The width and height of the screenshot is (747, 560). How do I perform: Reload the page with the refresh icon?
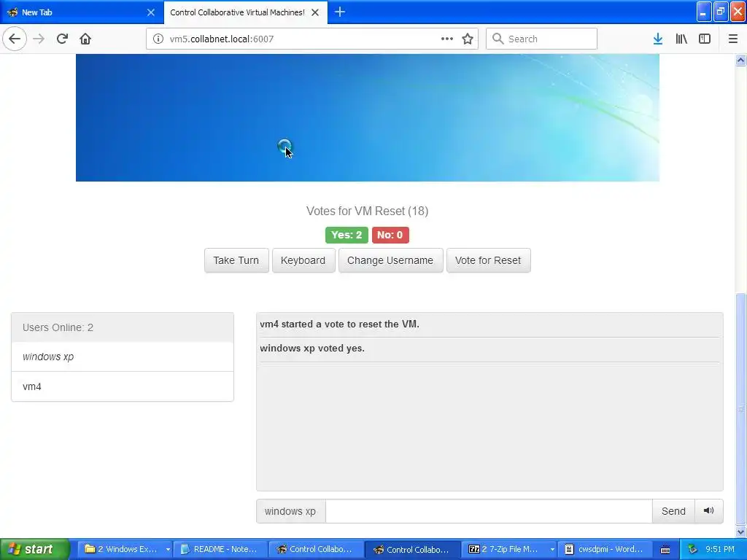coord(62,39)
